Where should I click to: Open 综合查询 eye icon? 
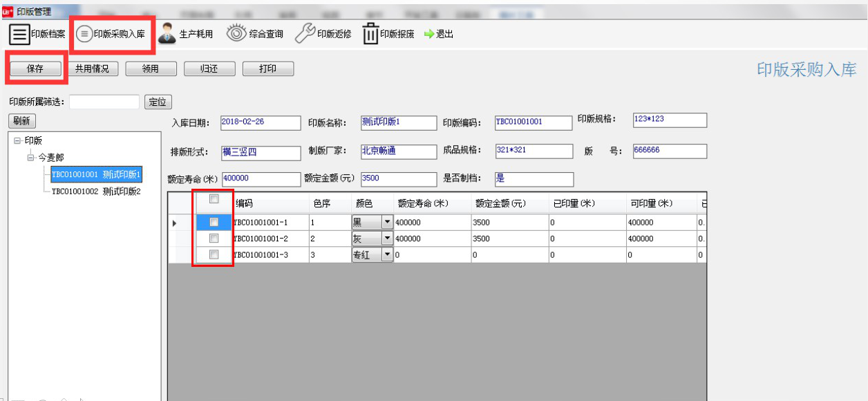[x=236, y=33]
